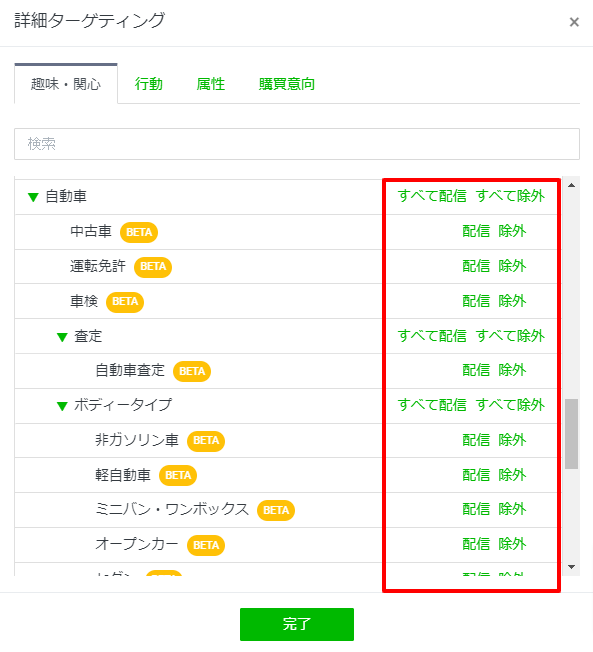The width and height of the screenshot is (593, 652).
Task: Open the 購買意向 tab
Action: click(x=287, y=84)
